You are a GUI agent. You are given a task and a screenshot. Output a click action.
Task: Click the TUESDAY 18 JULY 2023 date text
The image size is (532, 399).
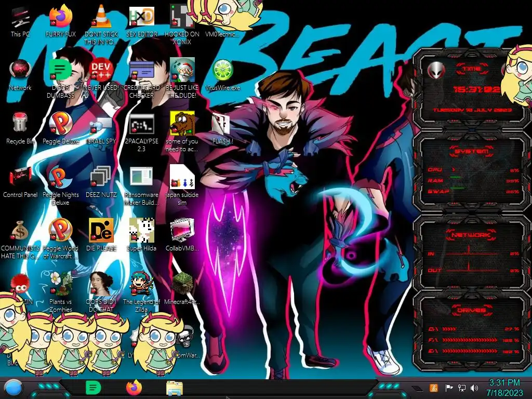pos(472,110)
